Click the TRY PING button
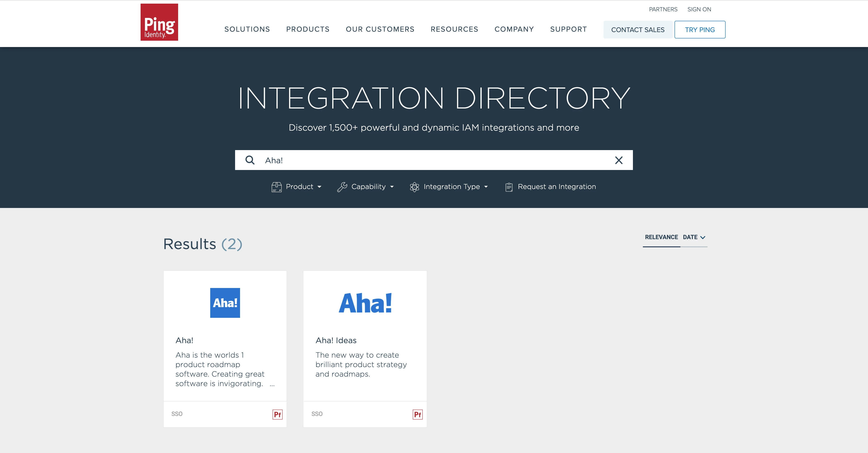The width and height of the screenshot is (868, 453). tap(700, 30)
